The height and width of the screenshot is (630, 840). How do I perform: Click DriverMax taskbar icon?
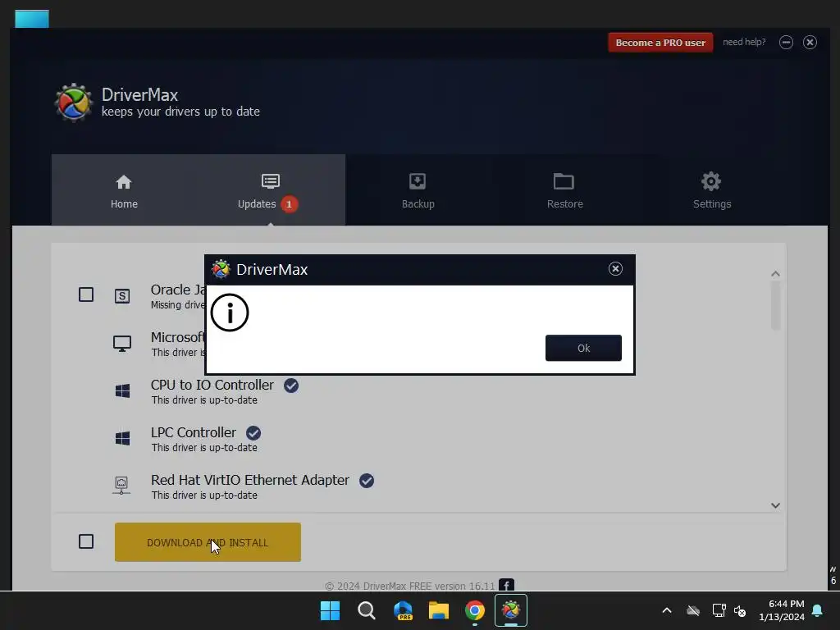tap(511, 610)
